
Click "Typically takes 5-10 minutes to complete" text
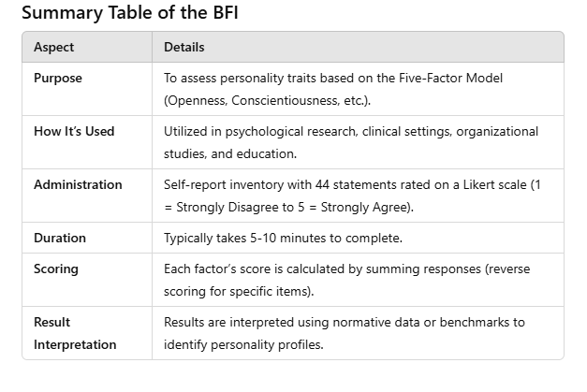pyautogui.click(x=283, y=239)
